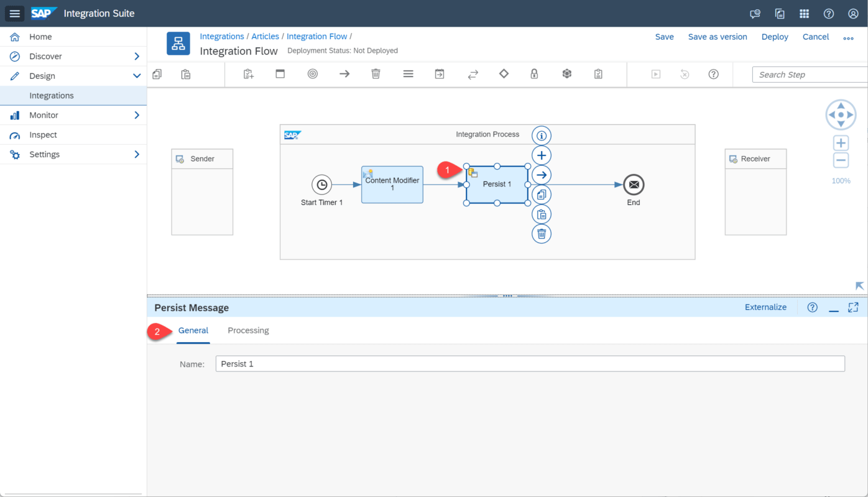This screenshot has height=497, width=868.
Task: Select the Start Timer 1 event
Action: tap(321, 185)
